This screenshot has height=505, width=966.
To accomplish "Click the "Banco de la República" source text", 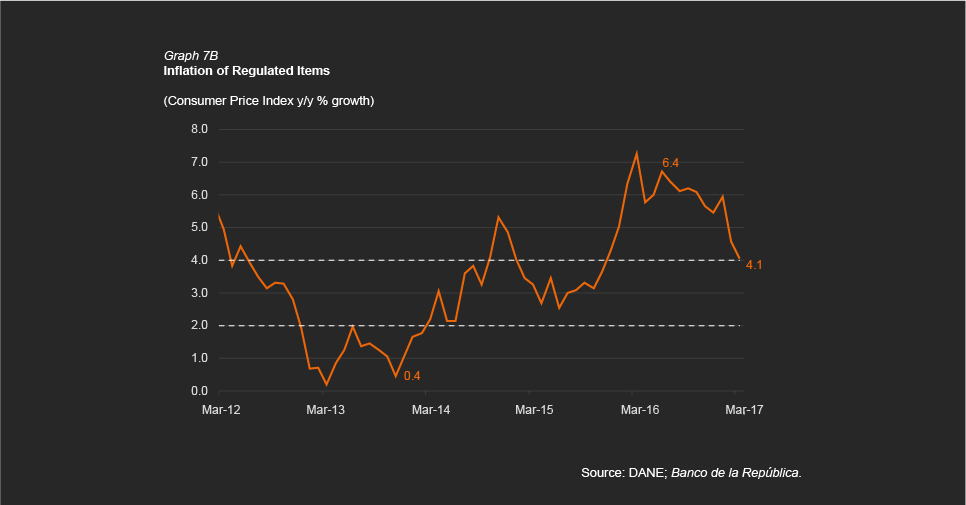I will point(736,472).
